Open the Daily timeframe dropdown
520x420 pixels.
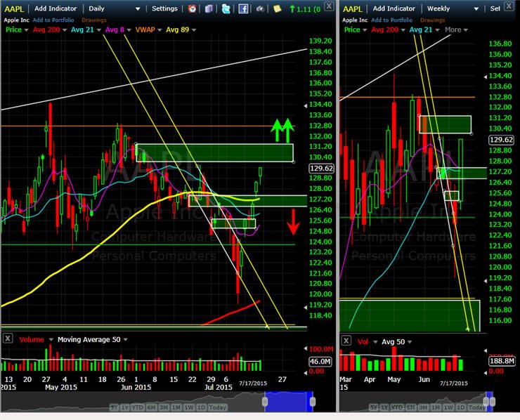pyautogui.click(x=115, y=8)
